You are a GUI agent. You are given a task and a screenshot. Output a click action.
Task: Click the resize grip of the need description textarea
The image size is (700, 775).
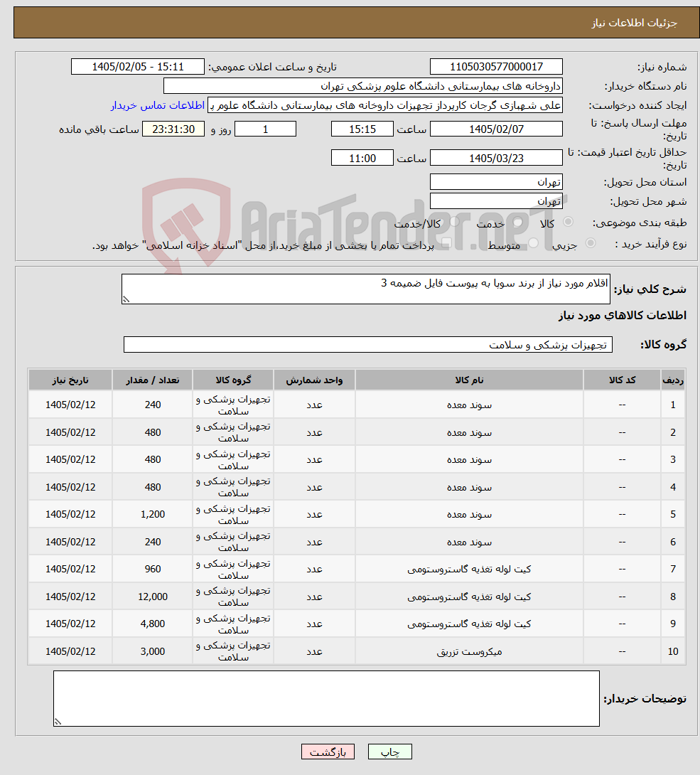pyautogui.click(x=126, y=299)
